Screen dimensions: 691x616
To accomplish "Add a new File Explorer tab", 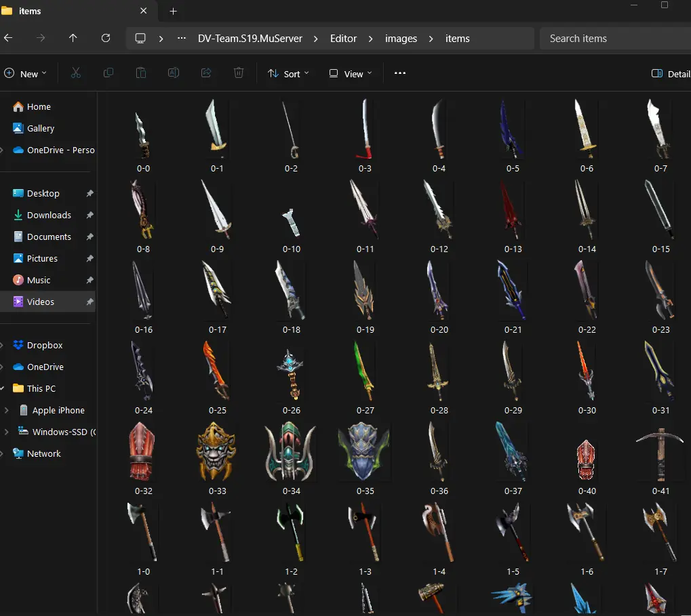I will (173, 12).
